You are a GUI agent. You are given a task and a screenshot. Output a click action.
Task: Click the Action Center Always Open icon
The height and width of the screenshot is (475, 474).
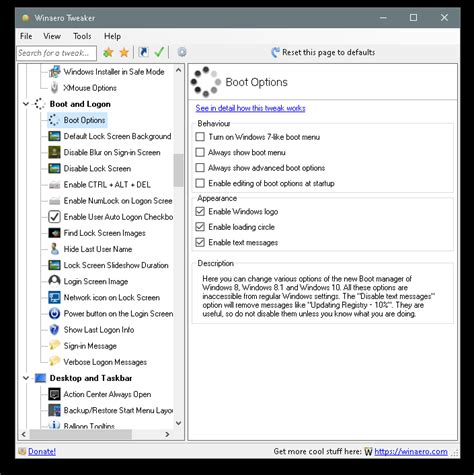(x=54, y=394)
